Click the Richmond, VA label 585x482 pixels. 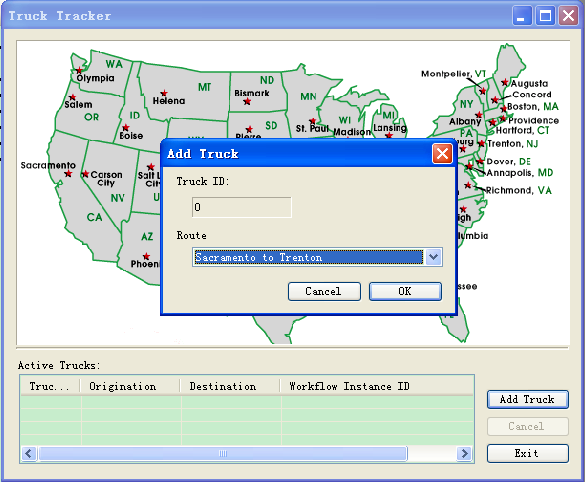pyautogui.click(x=519, y=190)
